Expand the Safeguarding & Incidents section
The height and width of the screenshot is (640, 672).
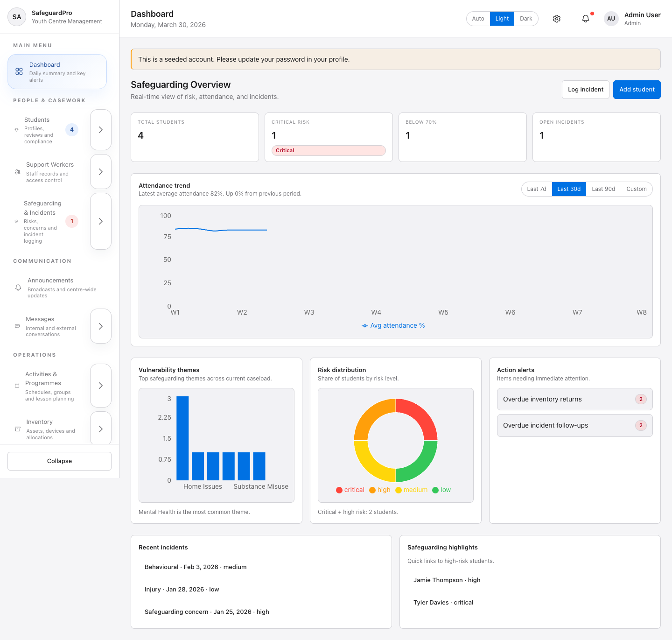(x=100, y=221)
